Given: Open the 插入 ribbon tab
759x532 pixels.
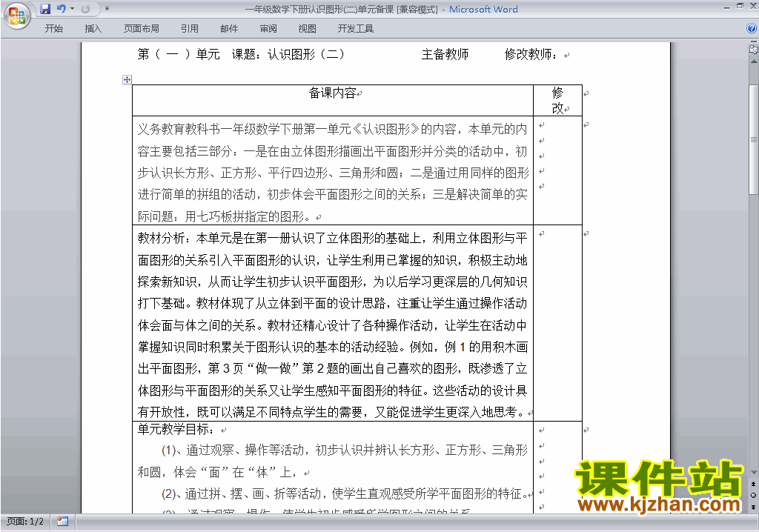Looking at the screenshot, I should pyautogui.click(x=93, y=29).
